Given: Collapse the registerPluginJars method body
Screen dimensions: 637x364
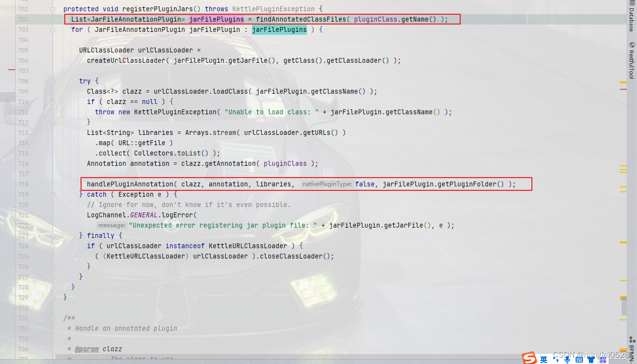Looking at the screenshot, I should (x=52, y=9).
